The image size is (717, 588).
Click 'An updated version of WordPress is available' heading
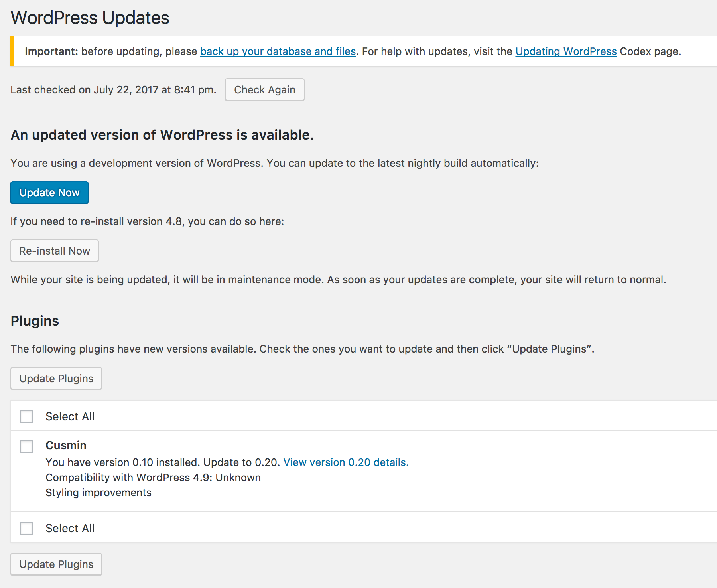point(162,135)
